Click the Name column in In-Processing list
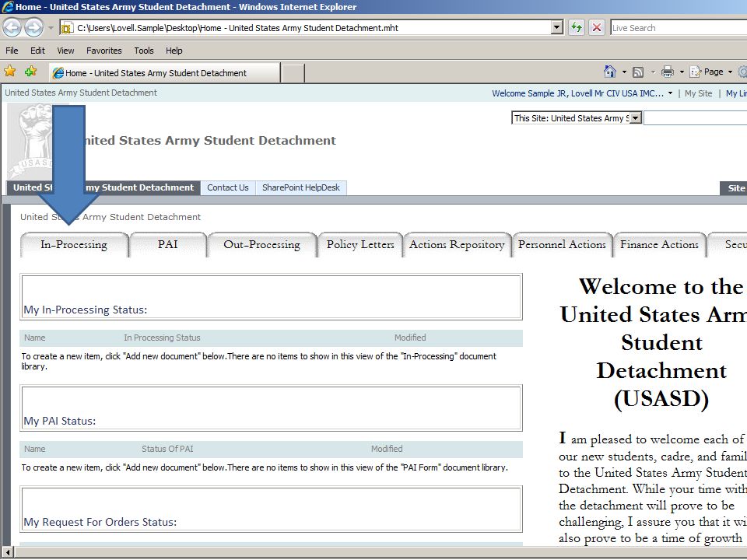Image resolution: width=747 pixels, height=560 pixels. click(35, 338)
